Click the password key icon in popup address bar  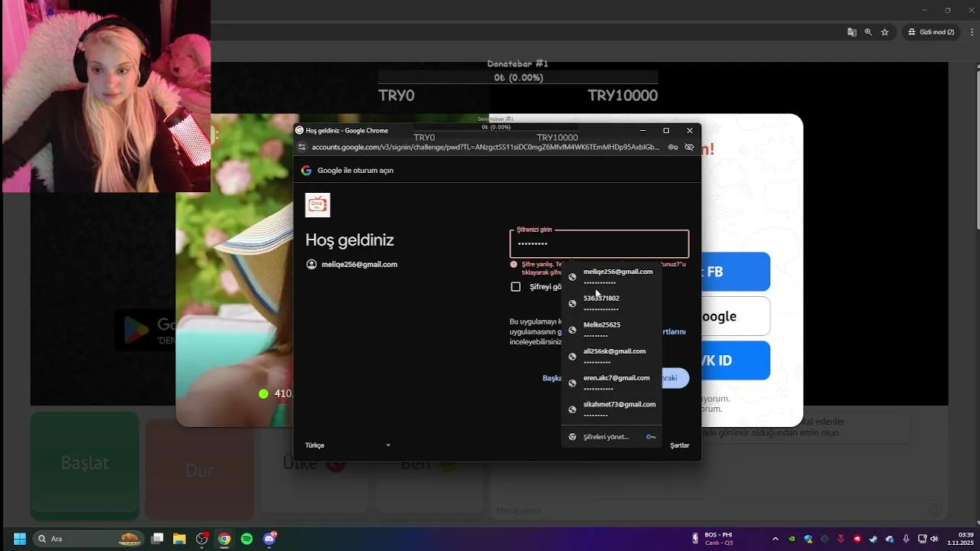673,147
